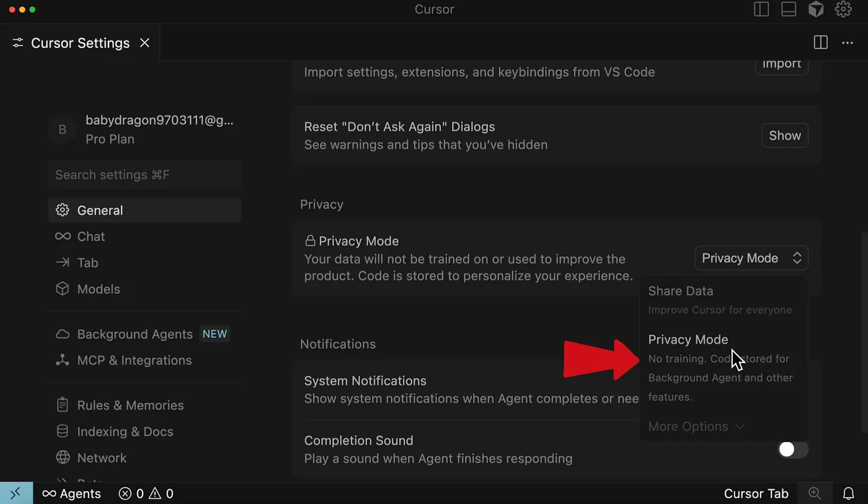
Task: Close the Cursor Settings tab
Action: (x=144, y=43)
